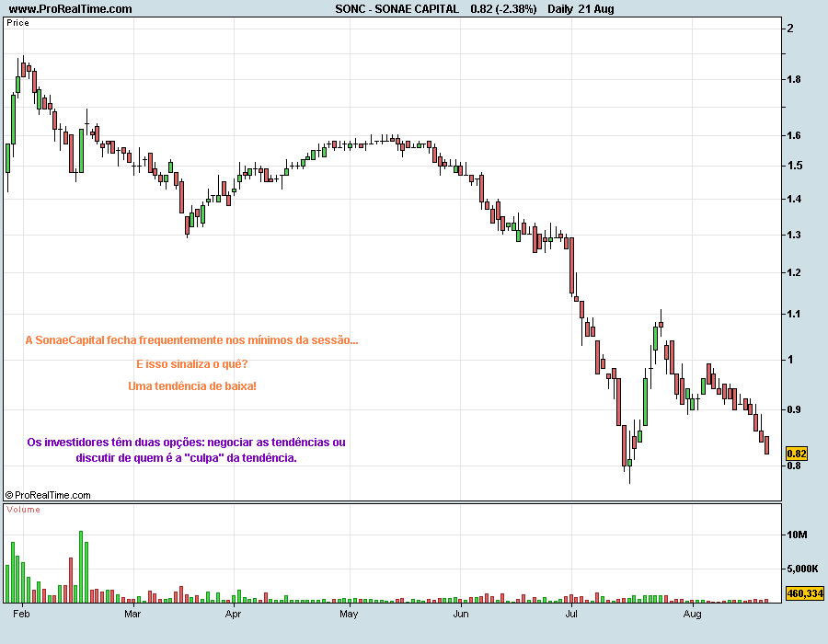Click the yellow 460,334 volume tag
The width and height of the screenshot is (828, 644).
tap(805, 593)
